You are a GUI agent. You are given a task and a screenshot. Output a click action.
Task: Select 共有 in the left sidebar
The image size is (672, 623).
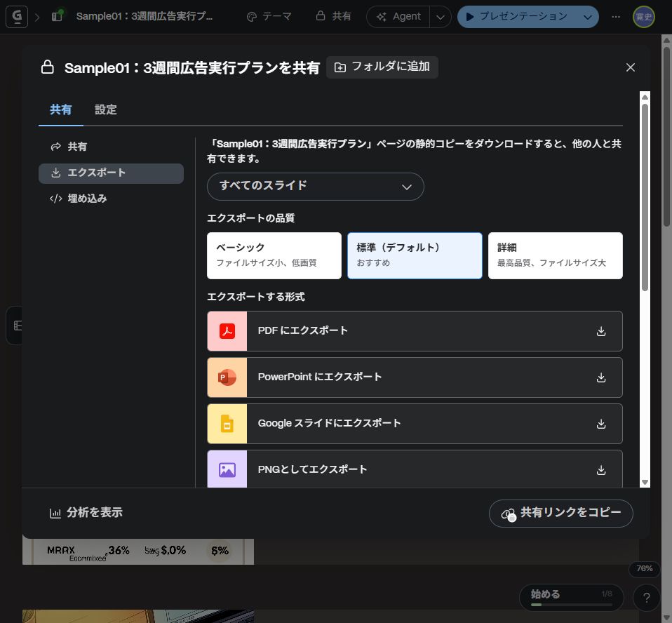click(111, 147)
